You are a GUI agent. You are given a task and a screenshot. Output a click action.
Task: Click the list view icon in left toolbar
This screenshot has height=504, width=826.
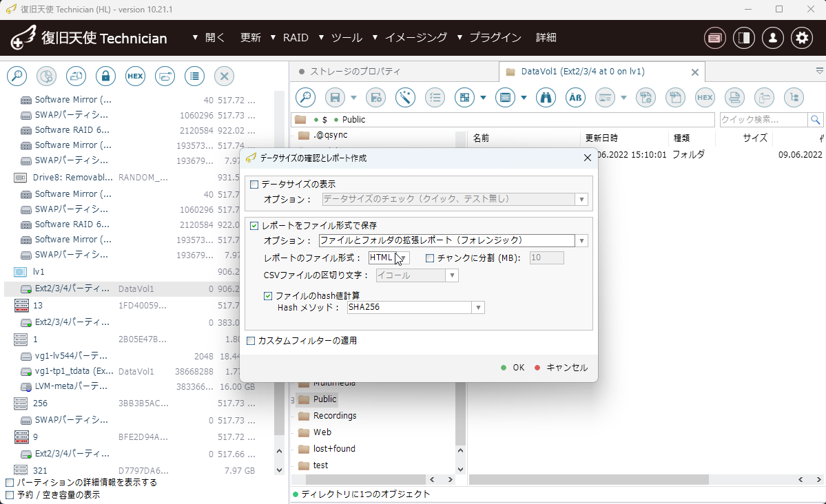[194, 76]
